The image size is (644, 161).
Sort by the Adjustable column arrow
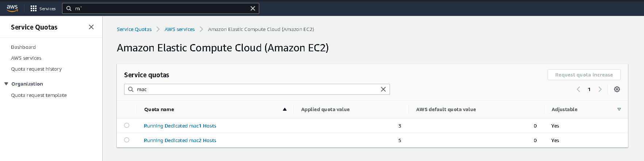click(619, 109)
